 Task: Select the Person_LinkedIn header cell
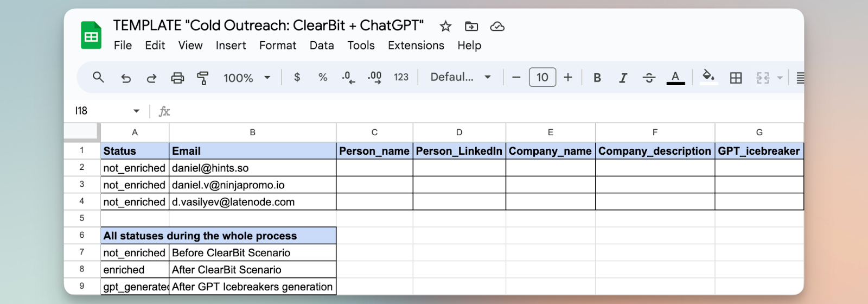coord(459,151)
